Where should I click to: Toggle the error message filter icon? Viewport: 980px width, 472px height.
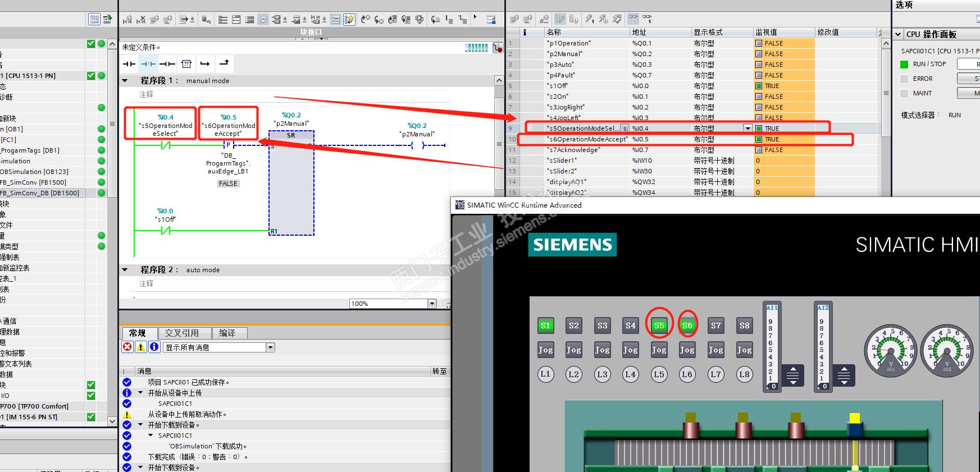pyautogui.click(x=127, y=347)
